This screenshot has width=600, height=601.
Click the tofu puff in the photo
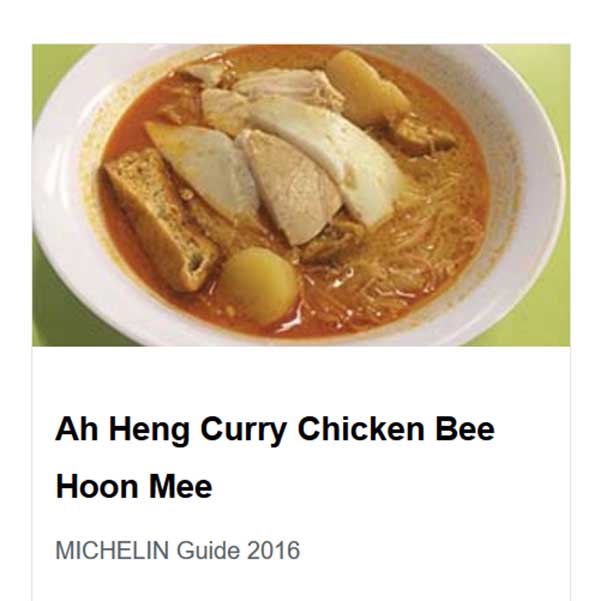click(x=161, y=218)
